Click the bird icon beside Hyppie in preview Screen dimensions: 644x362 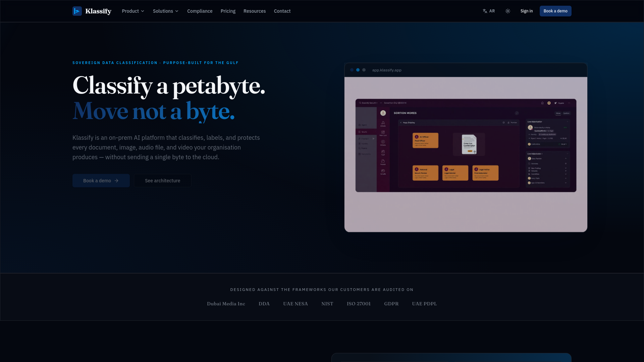click(x=555, y=103)
